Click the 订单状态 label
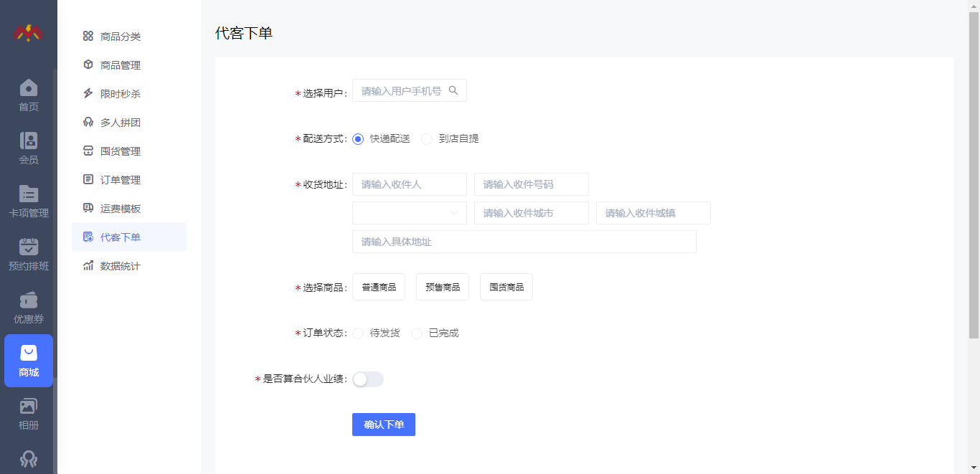The height and width of the screenshot is (474, 980). (x=324, y=333)
